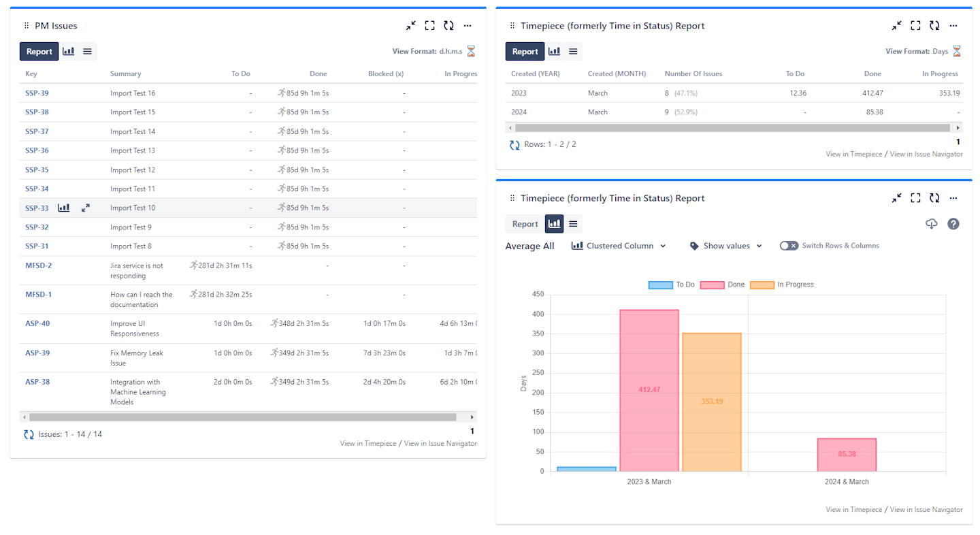The height and width of the screenshot is (535, 980).
Task: Enable Switch Rows & Columns
Action: pyautogui.click(x=789, y=246)
